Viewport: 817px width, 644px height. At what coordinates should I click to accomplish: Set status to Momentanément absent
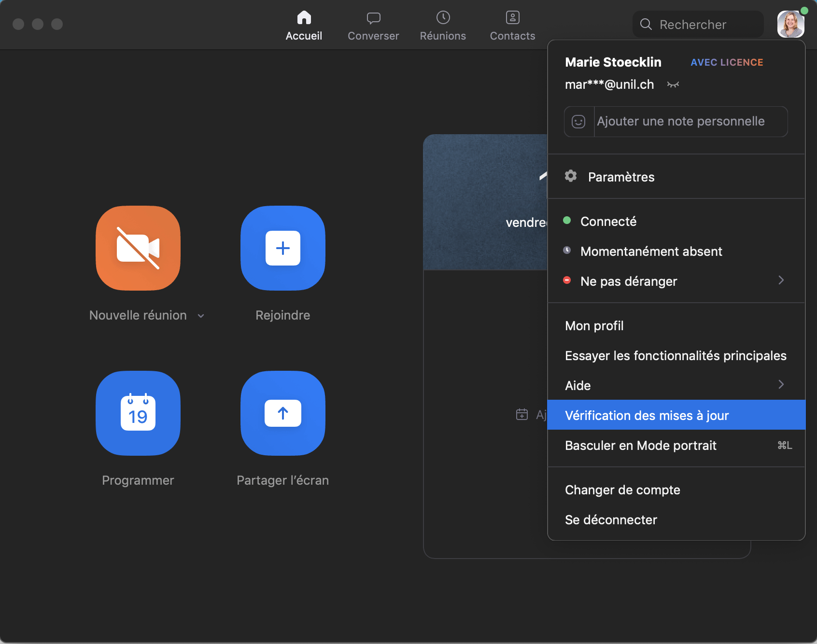(651, 252)
